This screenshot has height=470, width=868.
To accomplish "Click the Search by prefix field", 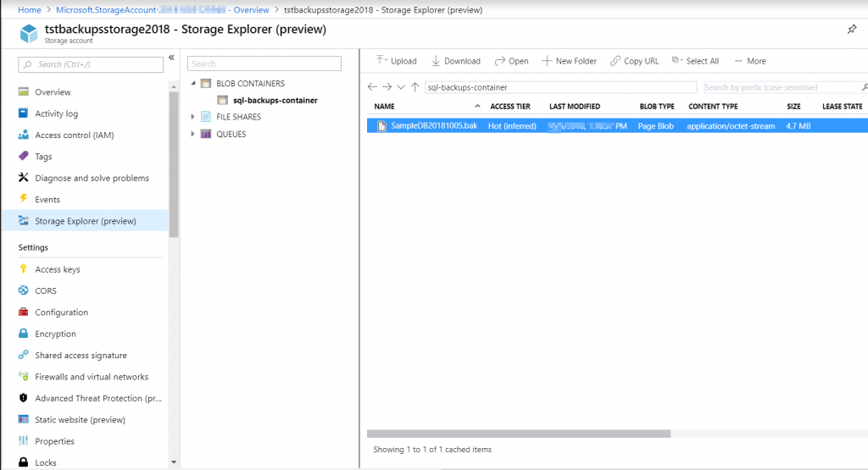I will [x=781, y=87].
